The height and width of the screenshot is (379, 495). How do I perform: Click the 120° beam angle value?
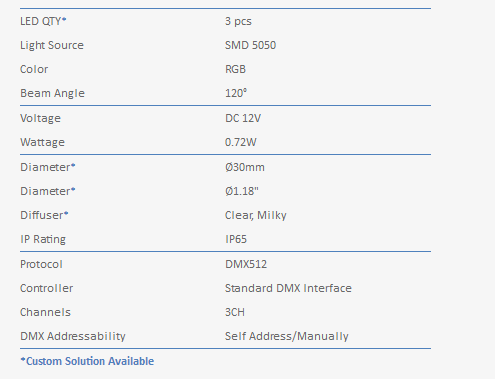[236, 93]
